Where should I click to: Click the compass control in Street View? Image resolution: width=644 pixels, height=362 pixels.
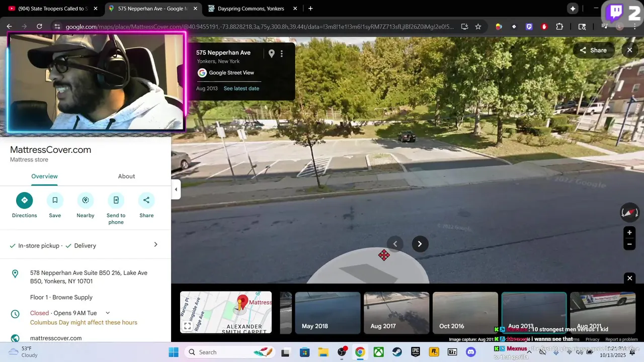(629, 213)
